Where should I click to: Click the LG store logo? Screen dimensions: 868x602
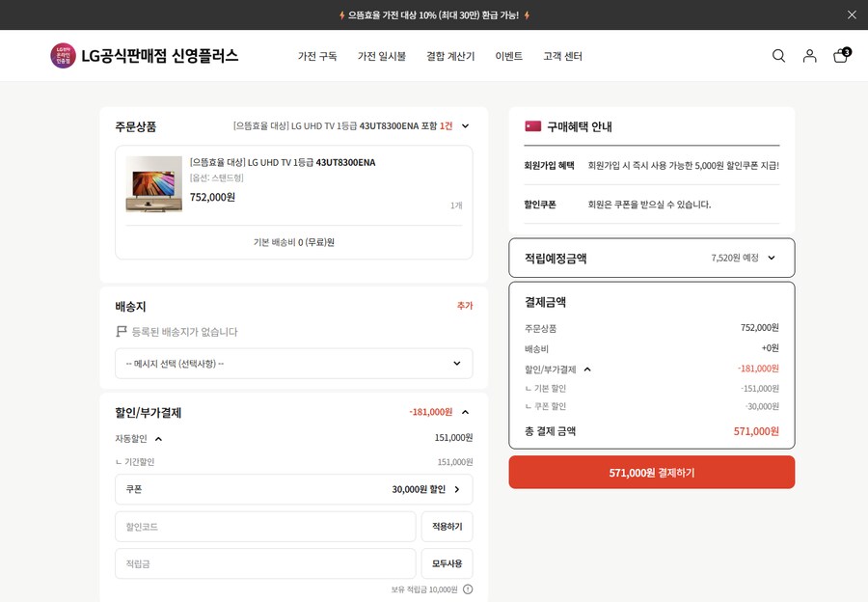point(145,56)
